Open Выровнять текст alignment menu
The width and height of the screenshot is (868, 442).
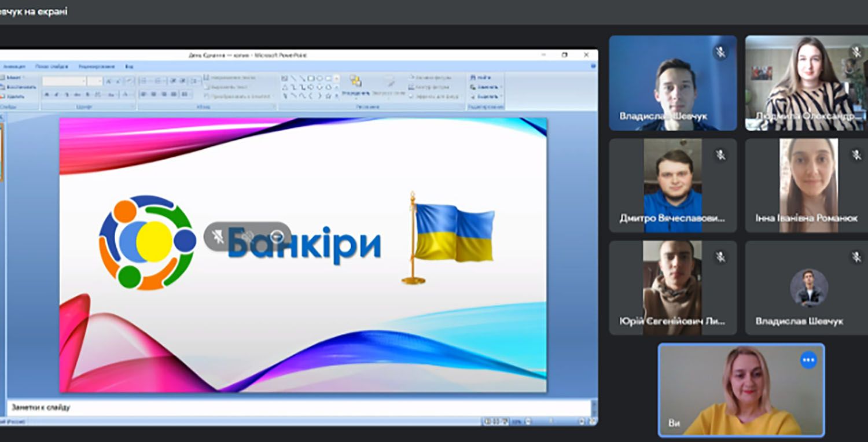pos(227,87)
